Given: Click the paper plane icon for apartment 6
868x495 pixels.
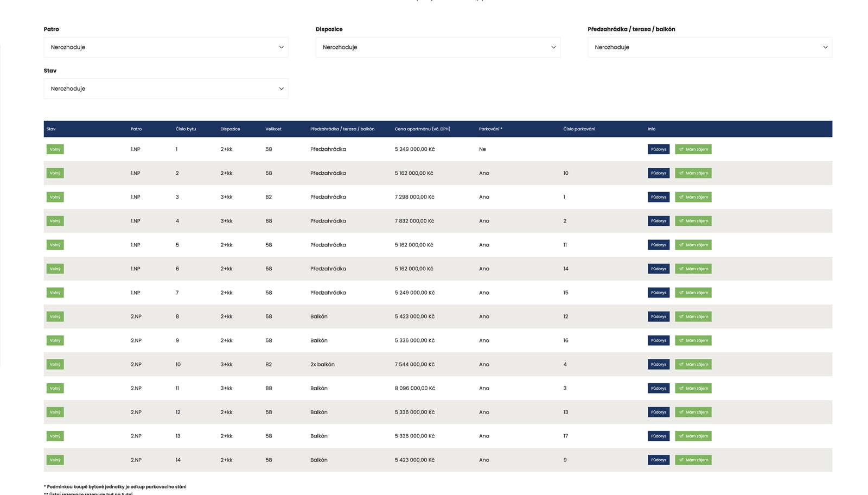Looking at the screenshot, I should [681, 269].
